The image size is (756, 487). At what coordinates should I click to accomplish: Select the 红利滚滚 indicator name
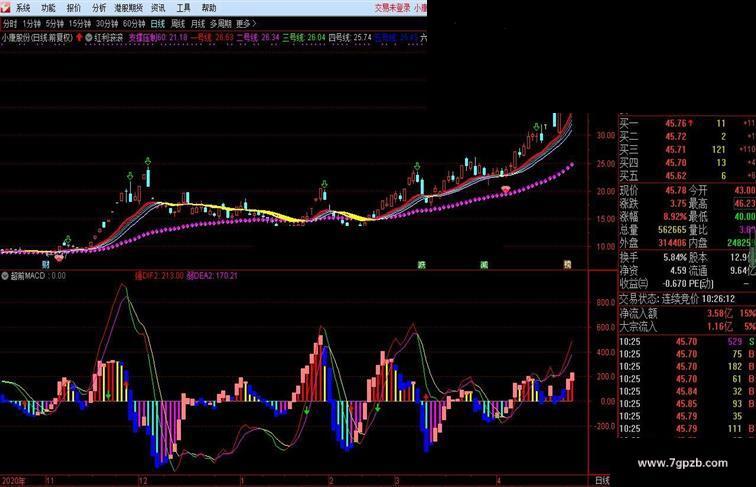click(x=108, y=38)
